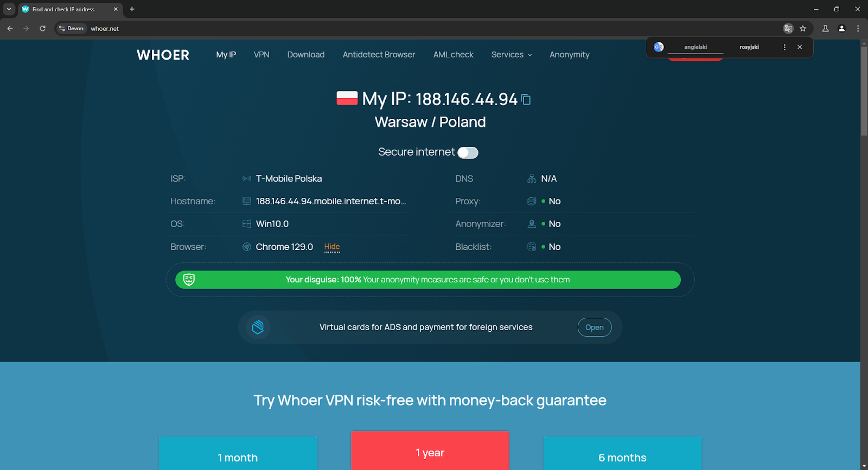Go back to the previous page
Image resolution: width=868 pixels, height=470 pixels.
(x=10, y=29)
